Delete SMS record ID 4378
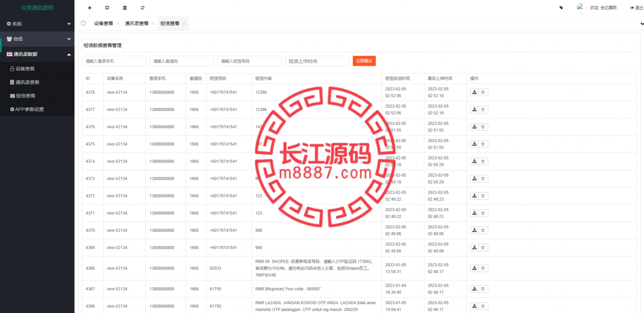 click(483, 93)
